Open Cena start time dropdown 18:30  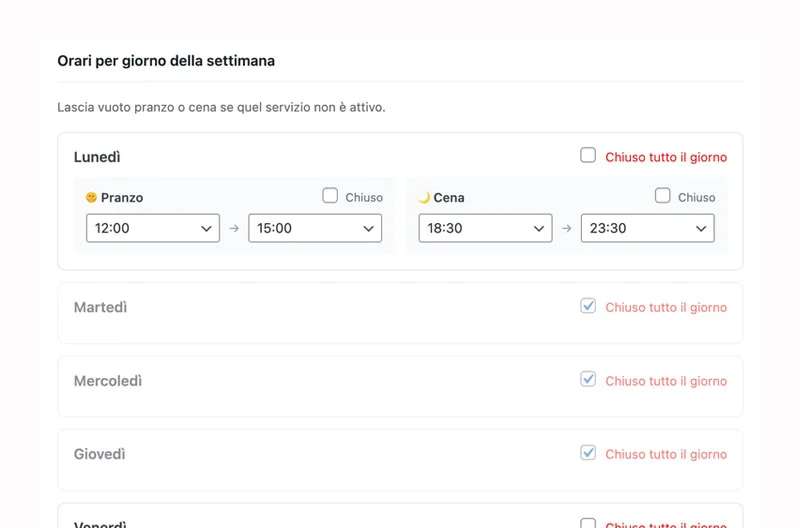click(485, 228)
